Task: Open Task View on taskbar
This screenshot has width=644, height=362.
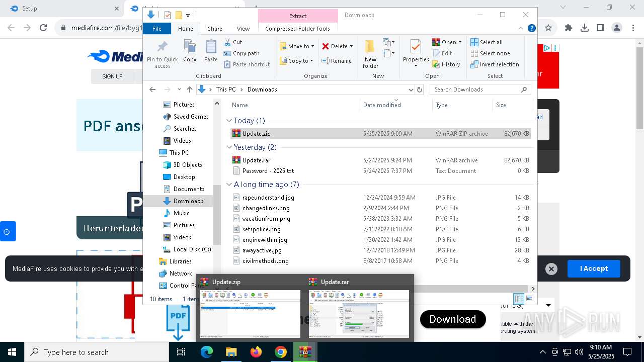Action: click(181, 352)
